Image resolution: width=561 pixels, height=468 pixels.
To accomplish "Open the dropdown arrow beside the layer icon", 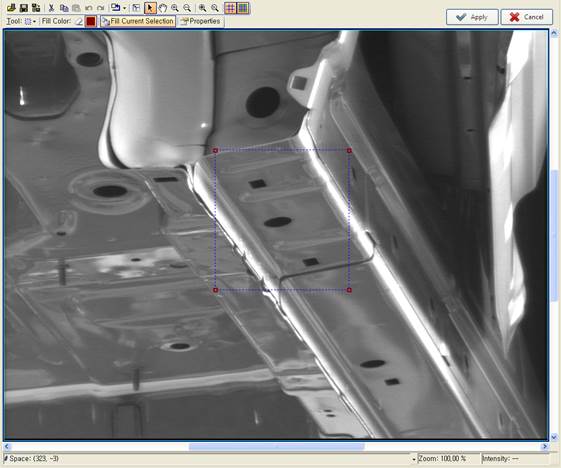I will 125,8.
